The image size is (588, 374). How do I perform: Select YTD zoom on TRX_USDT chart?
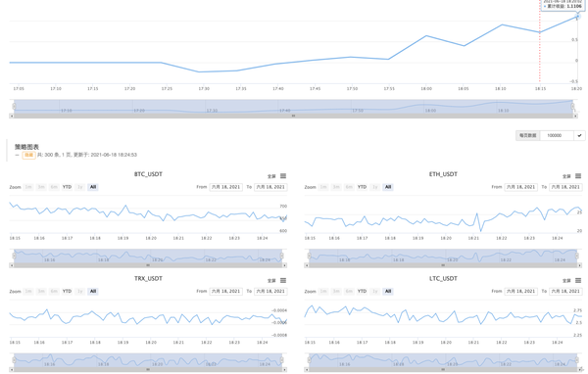coord(67,291)
